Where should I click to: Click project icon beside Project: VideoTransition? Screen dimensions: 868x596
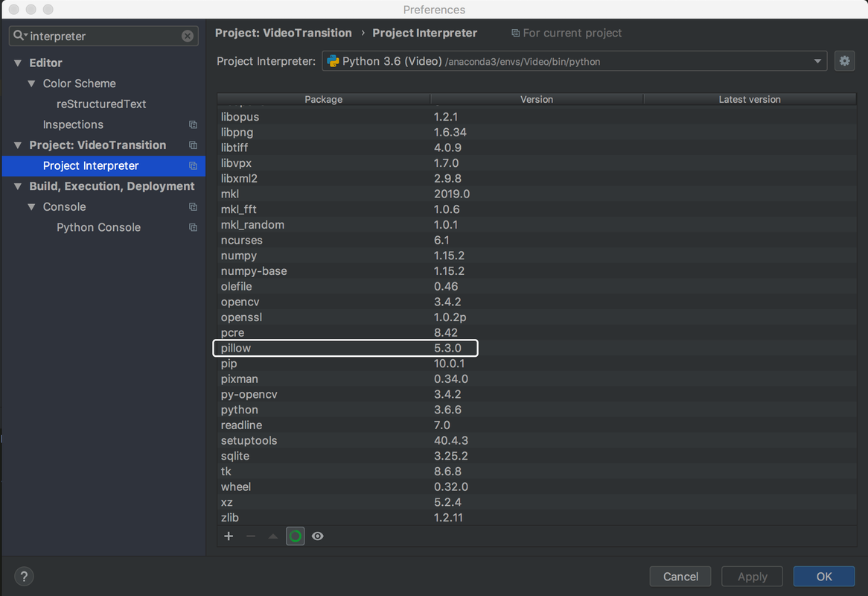193,145
